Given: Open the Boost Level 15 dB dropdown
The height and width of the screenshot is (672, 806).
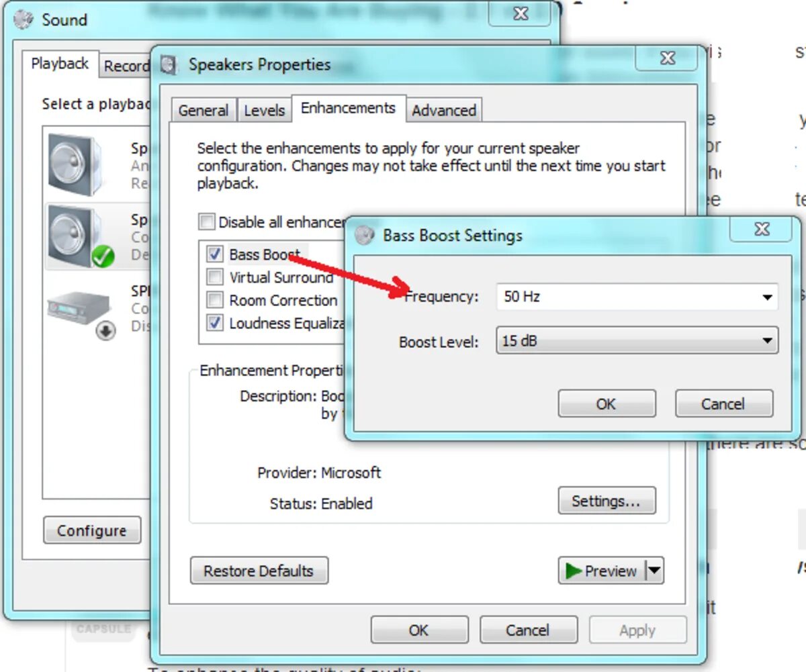Looking at the screenshot, I should [637, 340].
